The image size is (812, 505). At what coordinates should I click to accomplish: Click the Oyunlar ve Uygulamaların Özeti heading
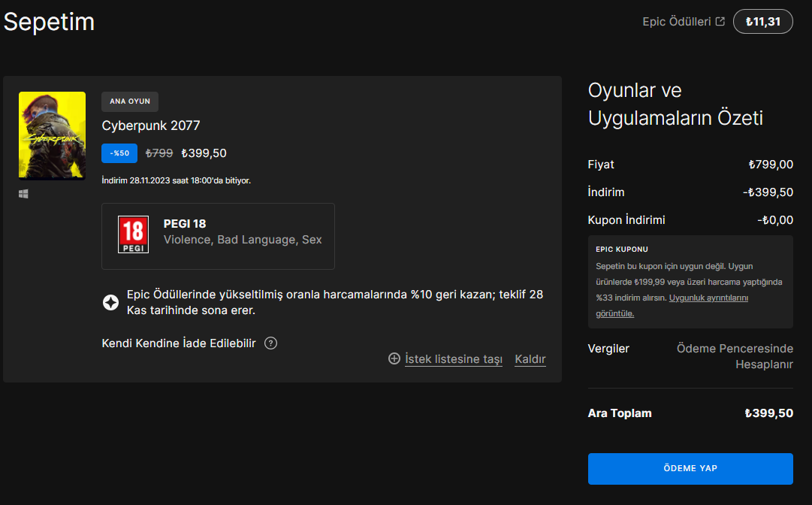pyautogui.click(x=675, y=104)
